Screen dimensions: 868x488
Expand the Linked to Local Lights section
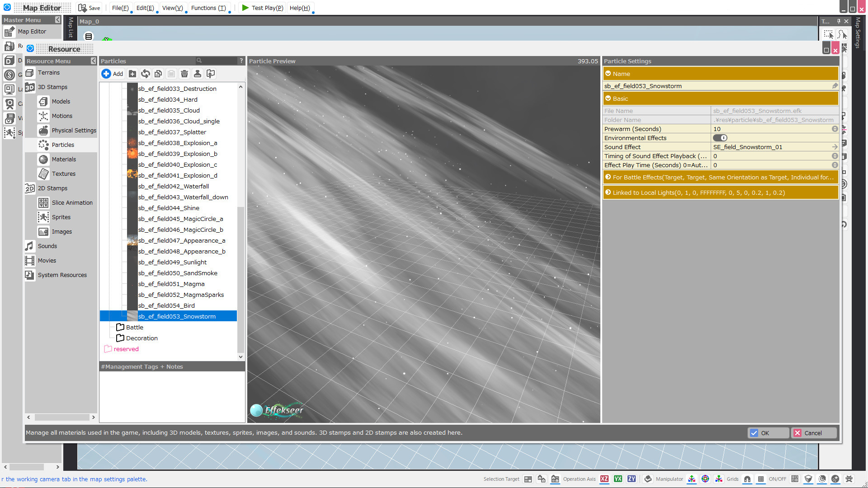point(608,192)
